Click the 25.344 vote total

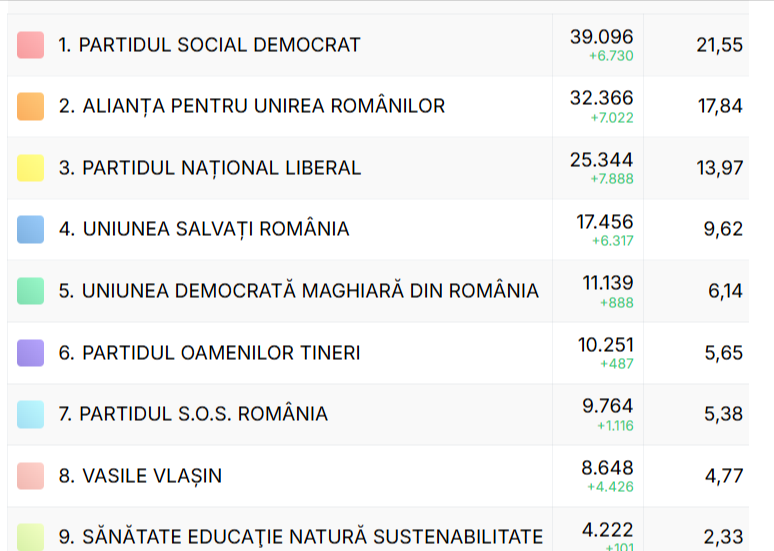point(601,160)
